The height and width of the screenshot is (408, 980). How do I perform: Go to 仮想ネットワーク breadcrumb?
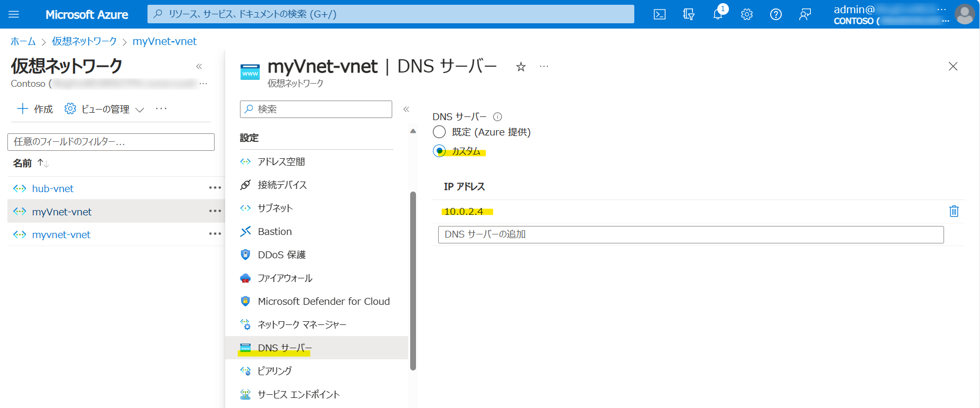tap(84, 41)
